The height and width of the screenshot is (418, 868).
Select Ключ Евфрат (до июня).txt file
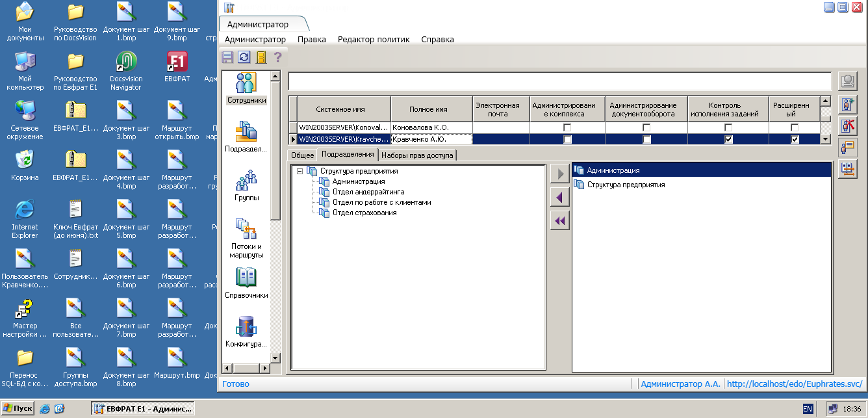coord(75,220)
